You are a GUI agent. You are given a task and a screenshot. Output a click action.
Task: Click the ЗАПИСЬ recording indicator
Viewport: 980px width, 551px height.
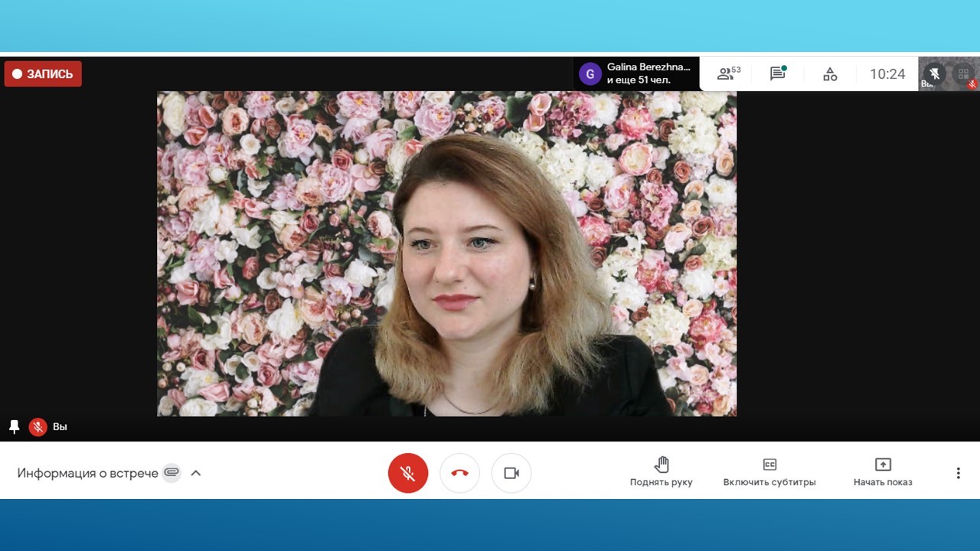(43, 74)
